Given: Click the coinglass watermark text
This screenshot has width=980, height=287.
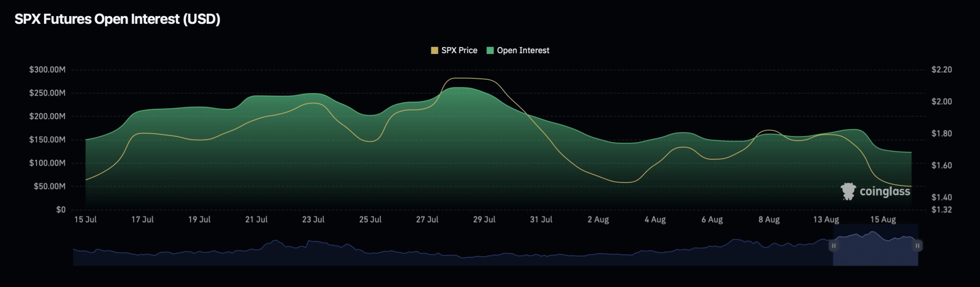Looking at the screenshot, I should (x=885, y=191).
